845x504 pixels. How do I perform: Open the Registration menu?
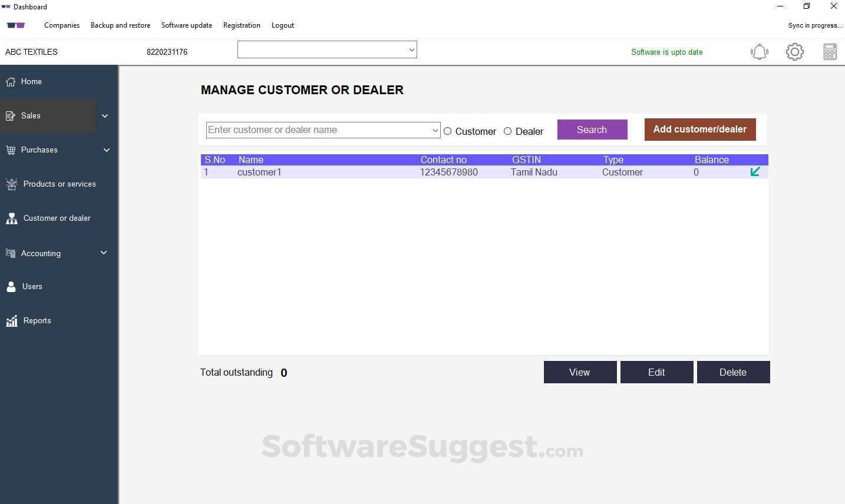click(242, 25)
